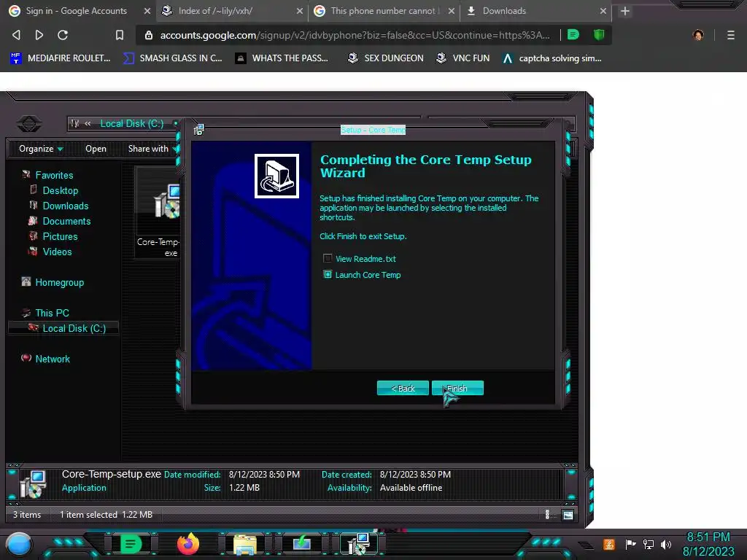Open the MEDIAFIRE ROULET... bookmark
747x560 pixels.
point(60,58)
